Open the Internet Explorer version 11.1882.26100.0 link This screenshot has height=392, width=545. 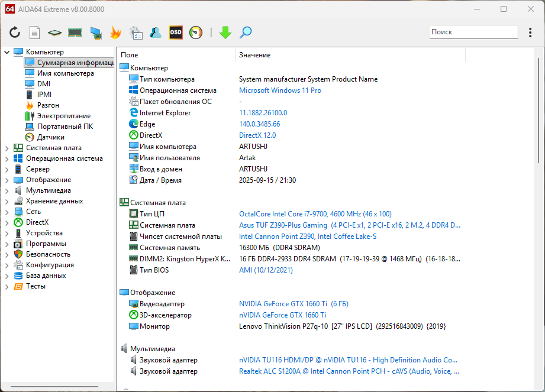[x=263, y=113]
